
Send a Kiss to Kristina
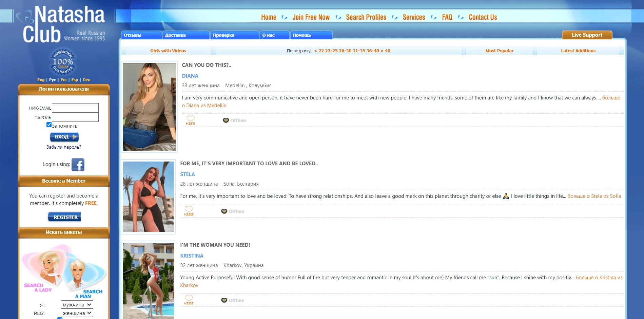click(x=189, y=300)
